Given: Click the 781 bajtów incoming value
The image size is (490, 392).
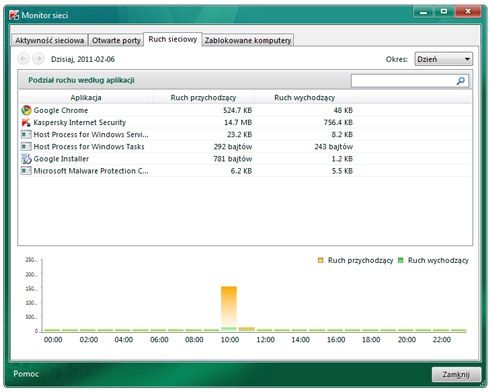Looking at the screenshot, I should pyautogui.click(x=233, y=159).
